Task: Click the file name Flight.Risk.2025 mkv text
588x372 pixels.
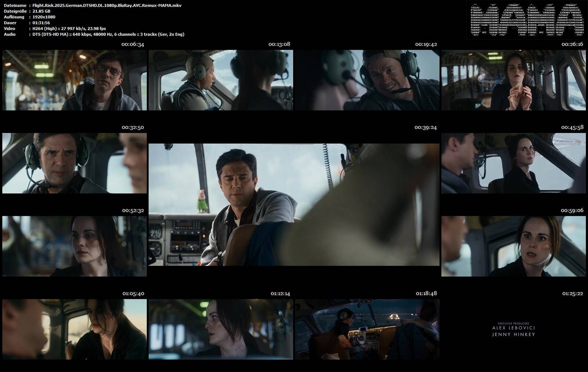Action: tap(107, 6)
